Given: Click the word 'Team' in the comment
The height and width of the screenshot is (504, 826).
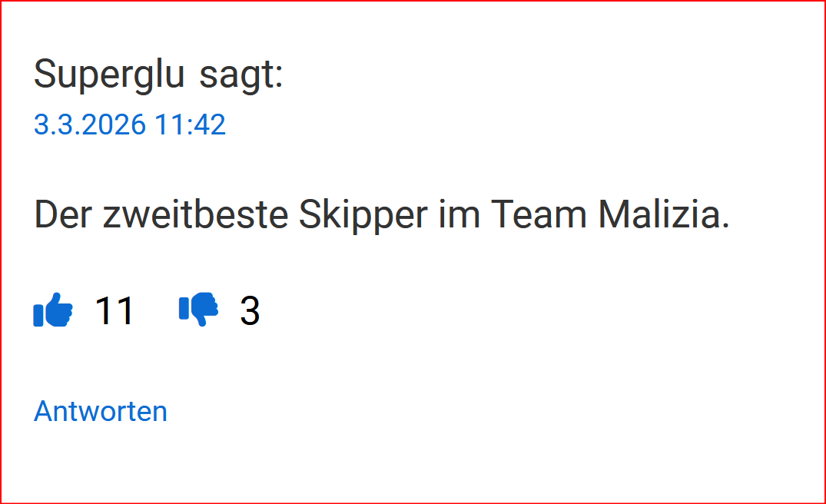Looking at the screenshot, I should click(539, 214).
